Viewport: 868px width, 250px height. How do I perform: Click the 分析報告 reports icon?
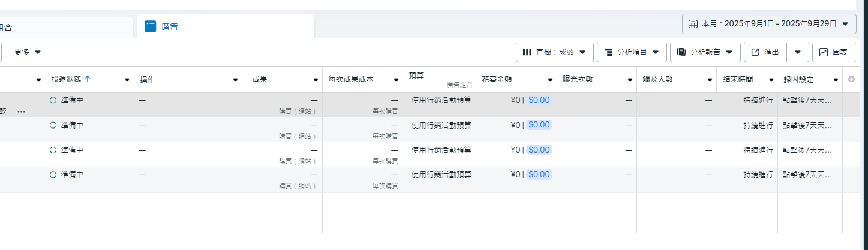tap(681, 52)
